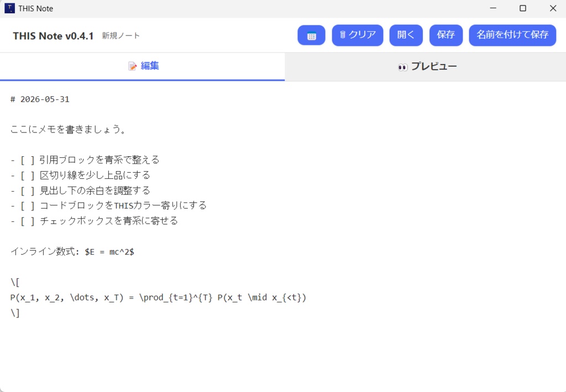Click the inline formula $E = mc^2$
Screen dimensions: 566x392
click(109, 252)
